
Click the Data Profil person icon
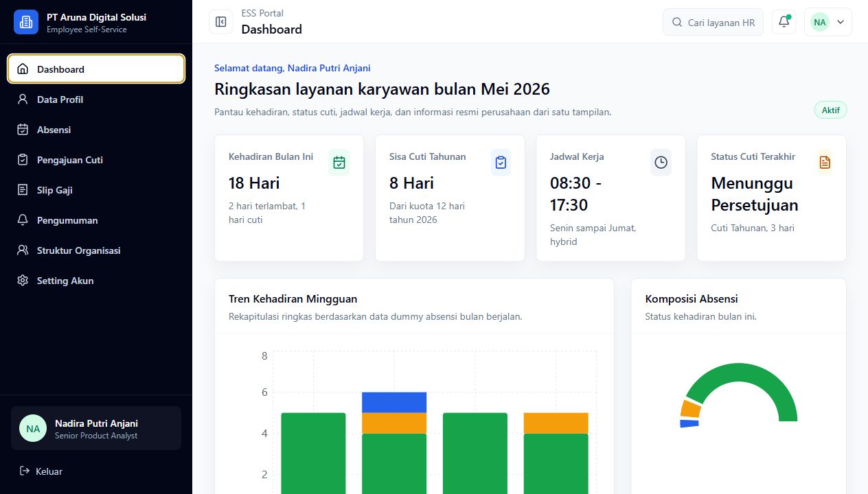coord(23,99)
